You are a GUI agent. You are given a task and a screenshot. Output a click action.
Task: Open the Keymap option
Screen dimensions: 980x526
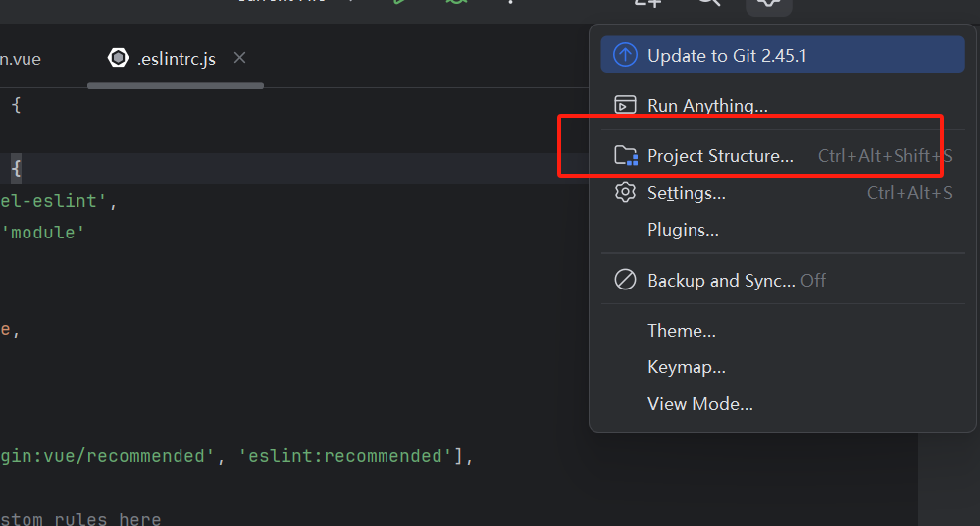tap(686, 368)
